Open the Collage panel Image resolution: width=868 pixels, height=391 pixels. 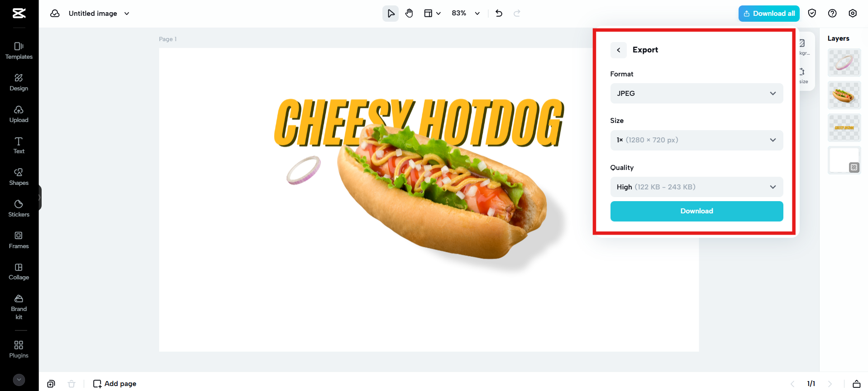[x=19, y=272]
